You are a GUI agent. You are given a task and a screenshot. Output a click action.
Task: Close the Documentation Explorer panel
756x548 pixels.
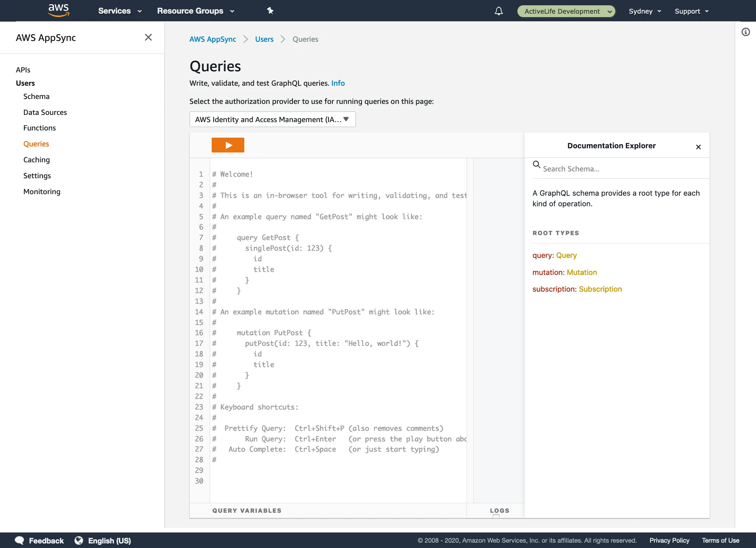[x=698, y=147]
